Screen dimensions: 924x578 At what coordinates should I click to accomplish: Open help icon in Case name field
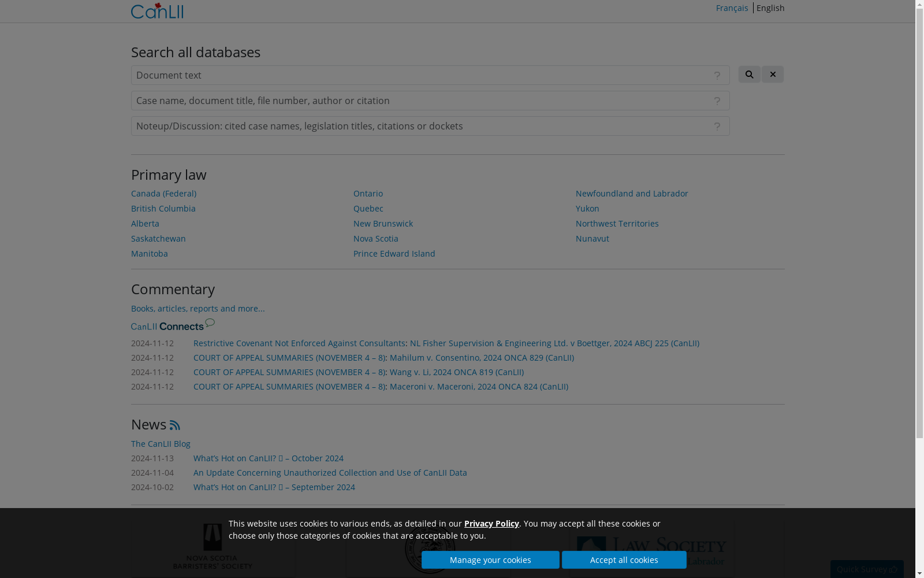(x=717, y=101)
